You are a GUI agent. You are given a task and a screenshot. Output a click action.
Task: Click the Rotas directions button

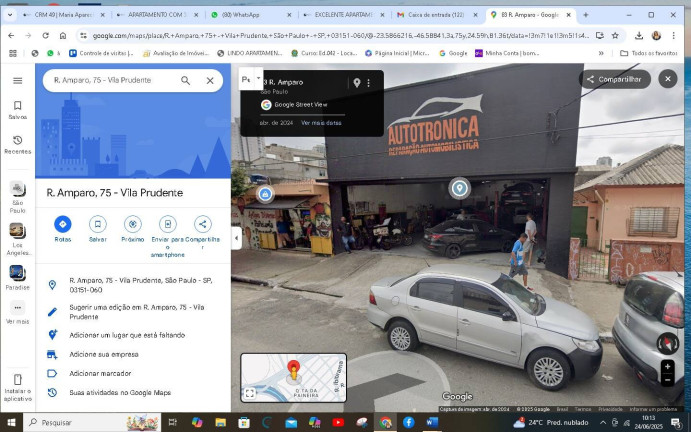[x=63, y=228]
